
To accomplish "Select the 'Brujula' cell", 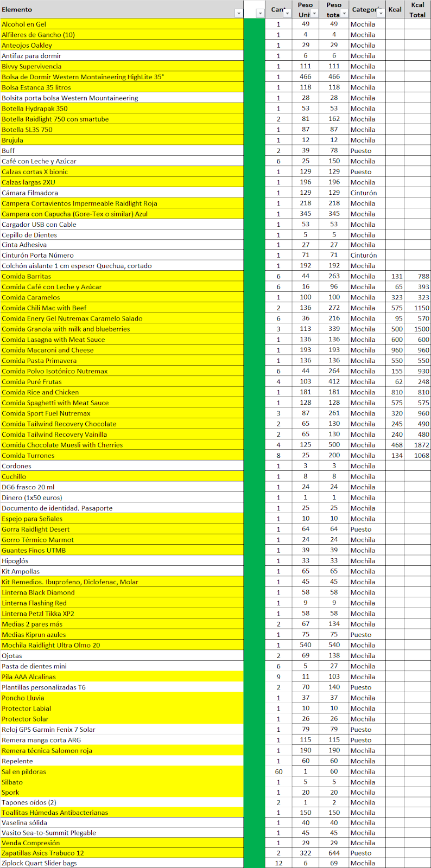I will (122, 140).
